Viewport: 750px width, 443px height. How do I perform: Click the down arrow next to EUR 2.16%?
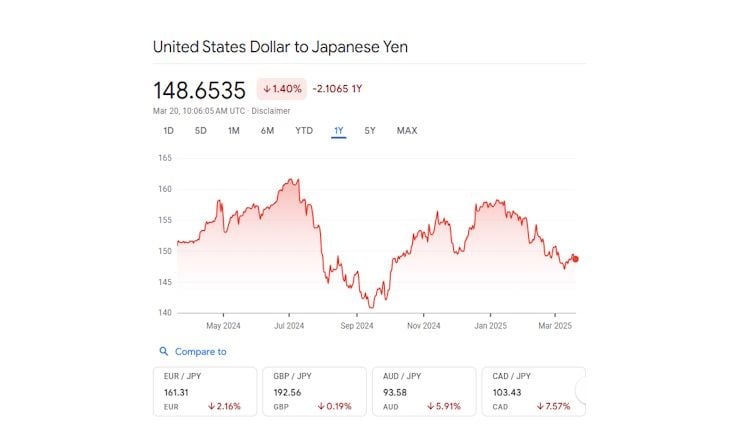click(x=213, y=407)
